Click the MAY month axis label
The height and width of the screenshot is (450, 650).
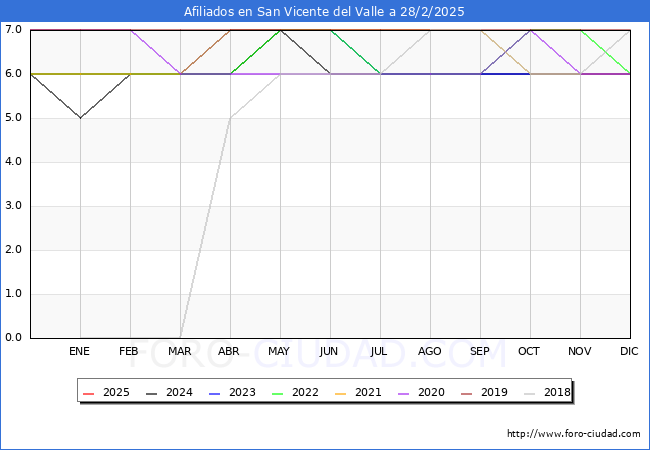tap(279, 351)
